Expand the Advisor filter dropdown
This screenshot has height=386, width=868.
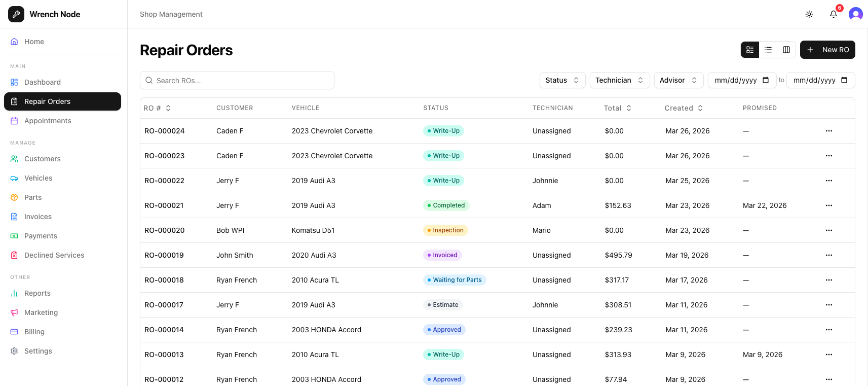[678, 80]
